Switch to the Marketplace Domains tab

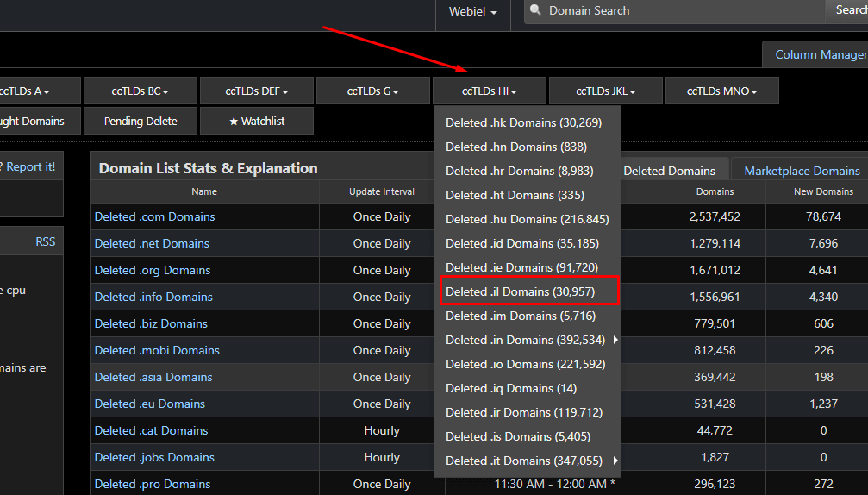[x=802, y=171]
